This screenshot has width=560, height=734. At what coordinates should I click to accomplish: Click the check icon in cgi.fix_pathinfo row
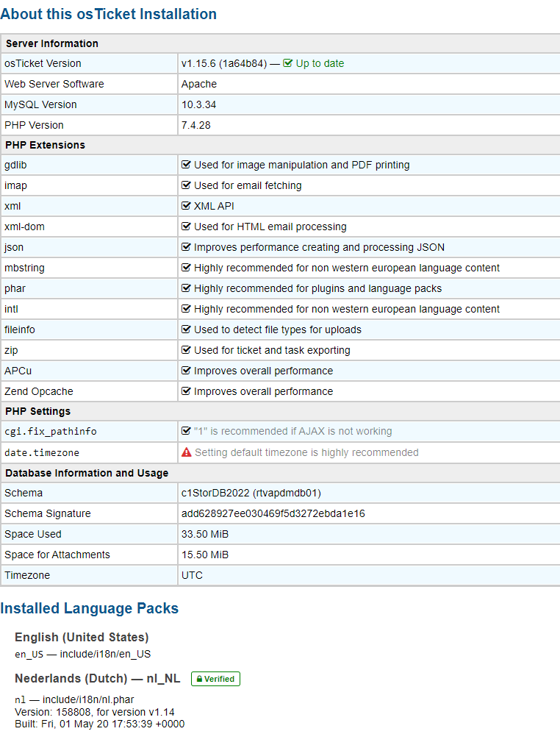tap(186, 431)
